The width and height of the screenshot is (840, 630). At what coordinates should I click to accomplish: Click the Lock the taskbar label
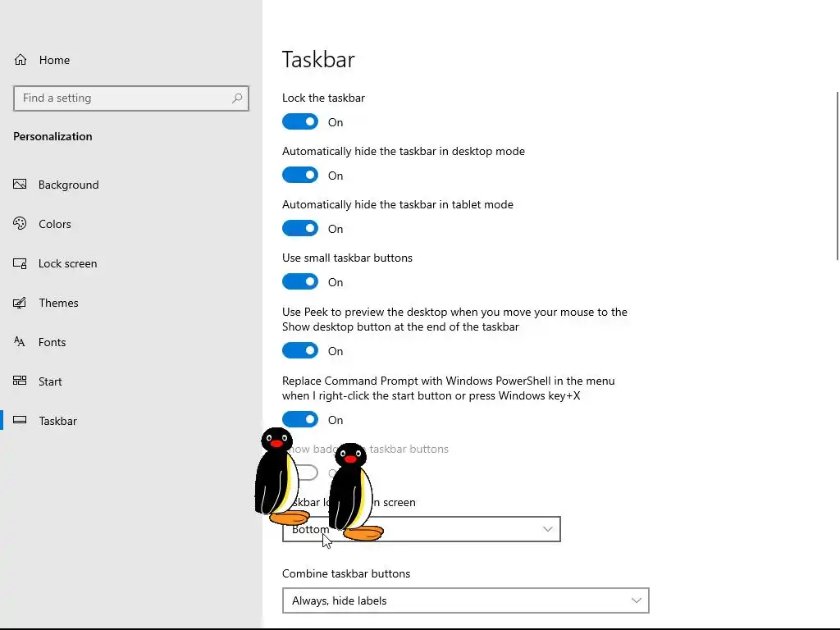tap(323, 98)
